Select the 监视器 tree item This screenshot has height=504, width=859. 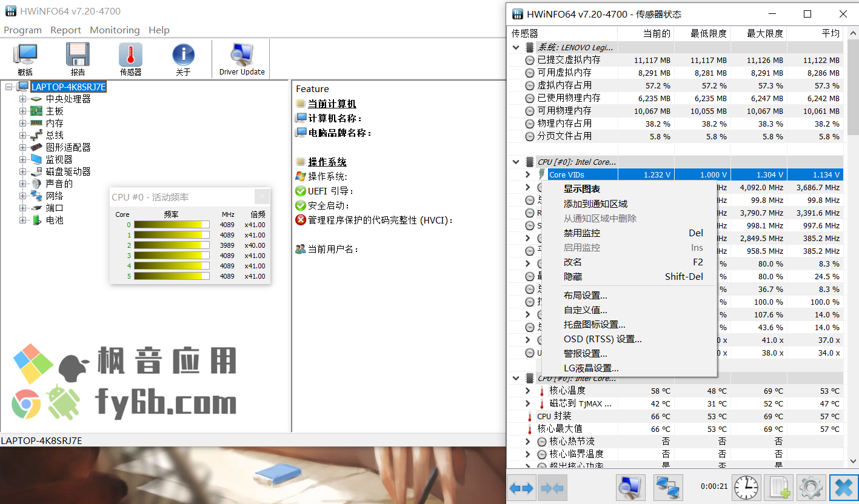59,159
